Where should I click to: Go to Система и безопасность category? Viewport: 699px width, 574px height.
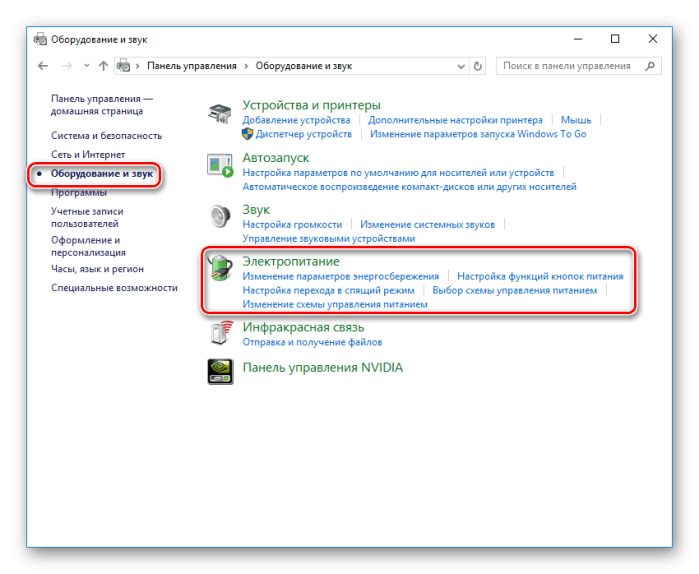[106, 135]
